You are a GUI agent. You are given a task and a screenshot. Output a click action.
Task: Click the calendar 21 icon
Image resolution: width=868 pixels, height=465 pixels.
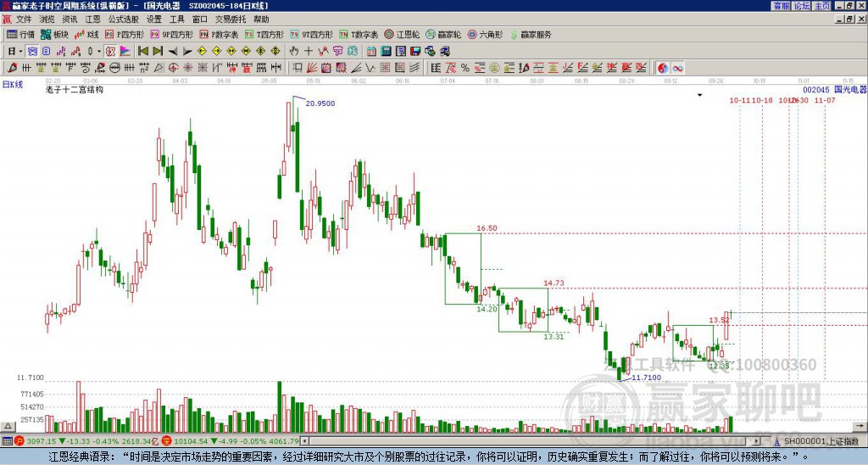pos(371,52)
